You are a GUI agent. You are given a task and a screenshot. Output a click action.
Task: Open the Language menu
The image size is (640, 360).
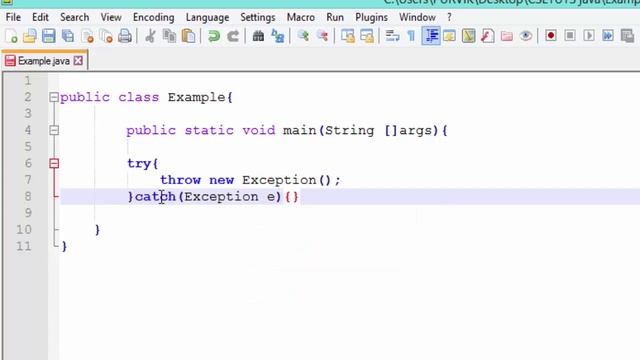point(207,18)
